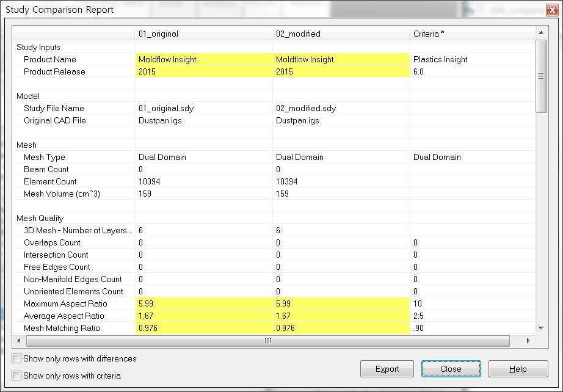Select 10394 in 02_modified column
This screenshot has height=392, width=563.
(341, 181)
